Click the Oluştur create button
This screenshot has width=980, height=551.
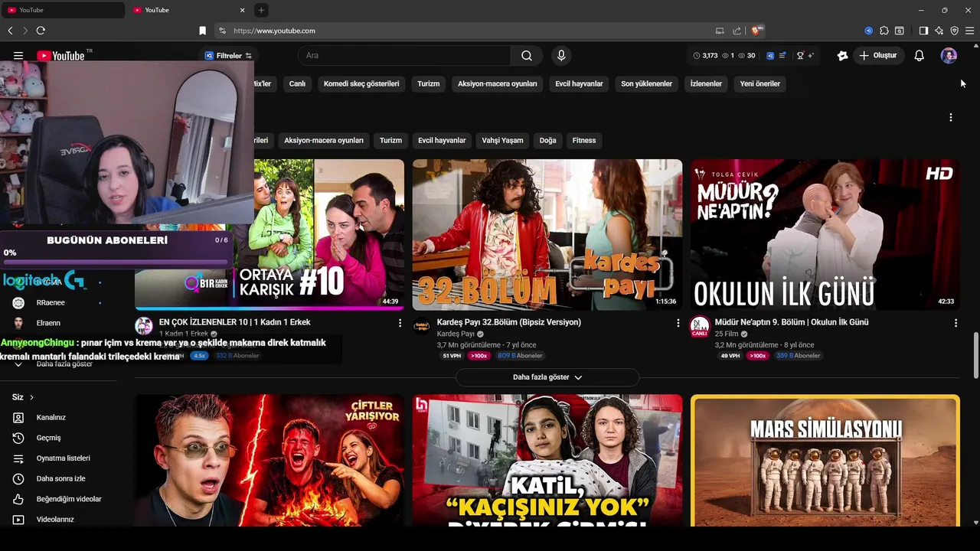[x=879, y=56]
